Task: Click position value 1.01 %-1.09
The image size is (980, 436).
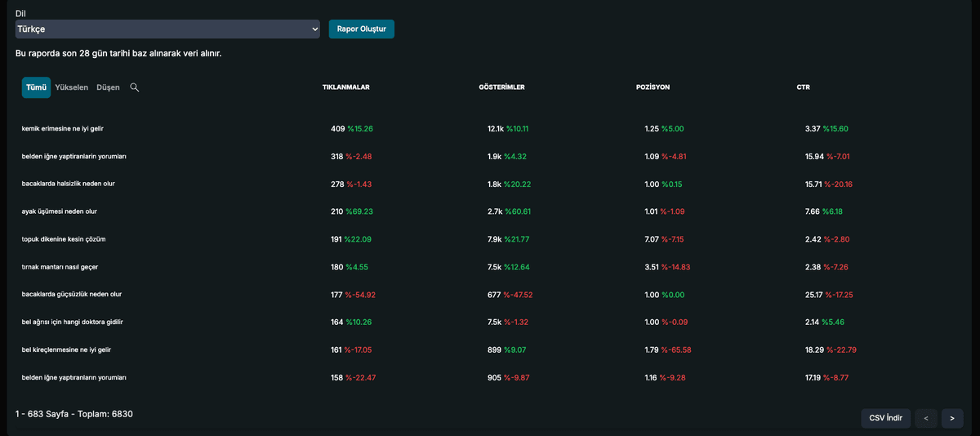Action: (666, 211)
